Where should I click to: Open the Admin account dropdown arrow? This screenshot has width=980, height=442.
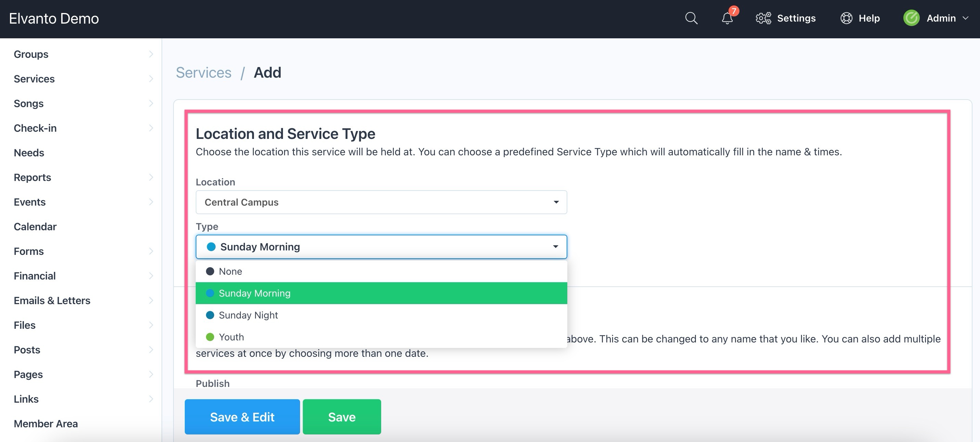[966, 18]
